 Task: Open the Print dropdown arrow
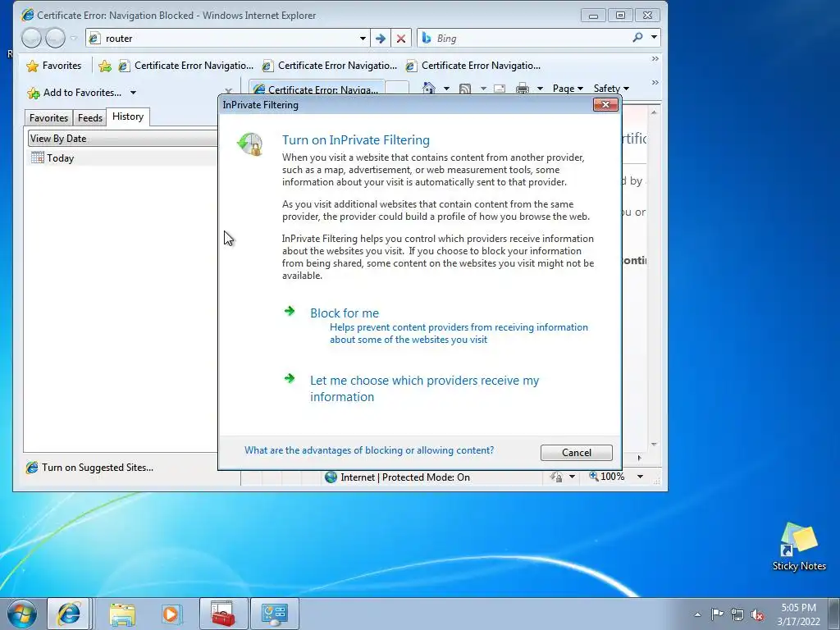[x=540, y=89]
